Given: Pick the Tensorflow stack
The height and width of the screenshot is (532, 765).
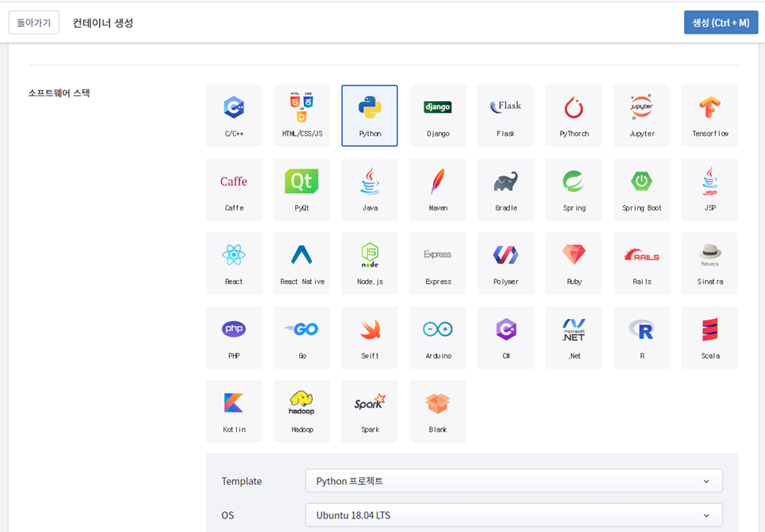Looking at the screenshot, I should (710, 116).
